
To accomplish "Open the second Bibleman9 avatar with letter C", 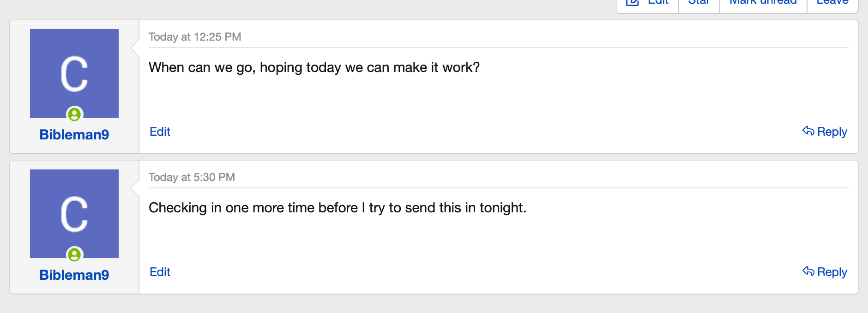I will 74,214.
